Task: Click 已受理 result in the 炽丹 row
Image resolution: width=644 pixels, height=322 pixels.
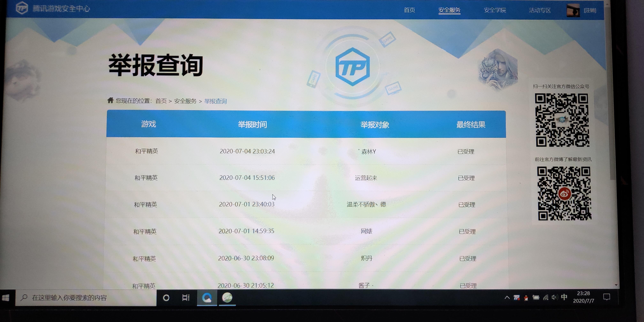Action: 468,258
